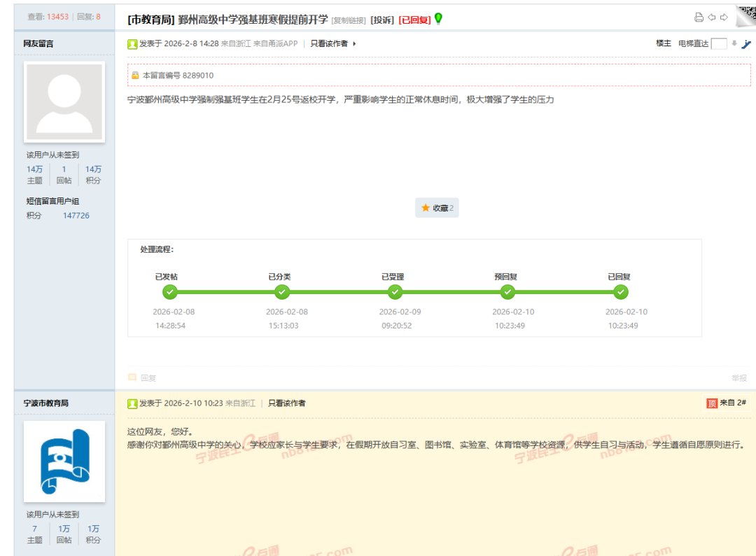756x556 pixels.
Task: Click the 预回复 checkmark in process flow
Action: tap(508, 292)
